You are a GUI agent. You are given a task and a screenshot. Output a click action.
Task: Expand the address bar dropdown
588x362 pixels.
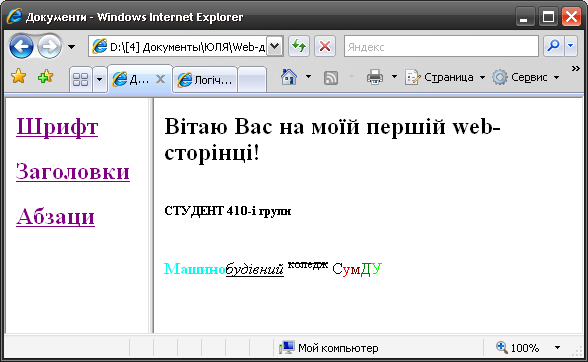click(x=275, y=47)
